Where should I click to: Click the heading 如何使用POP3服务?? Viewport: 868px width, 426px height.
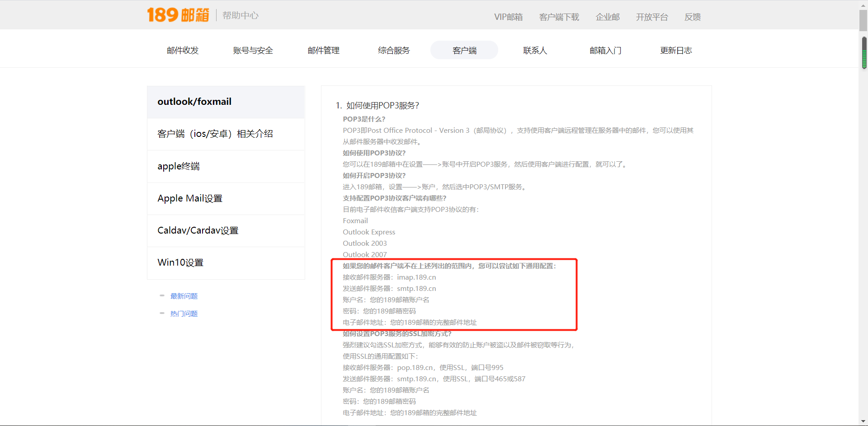click(x=382, y=106)
